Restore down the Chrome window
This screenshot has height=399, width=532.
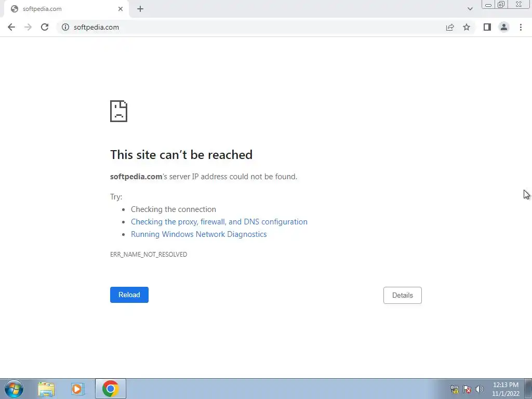tap(501, 4)
